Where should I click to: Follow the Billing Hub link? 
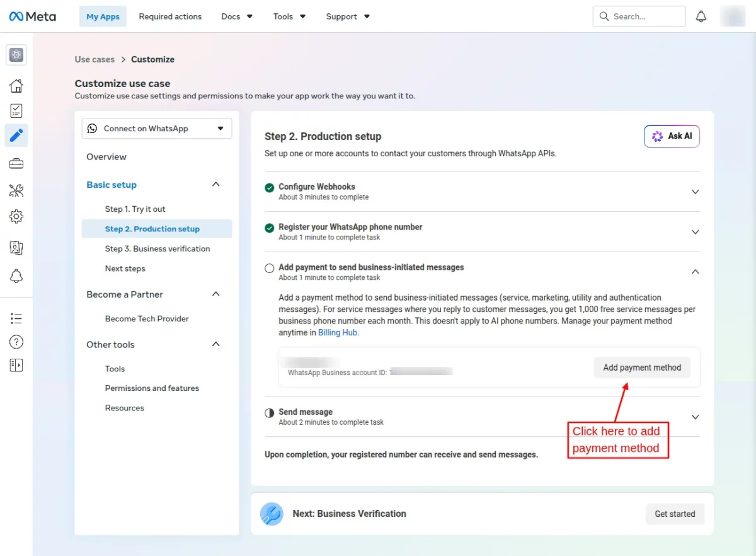point(338,332)
